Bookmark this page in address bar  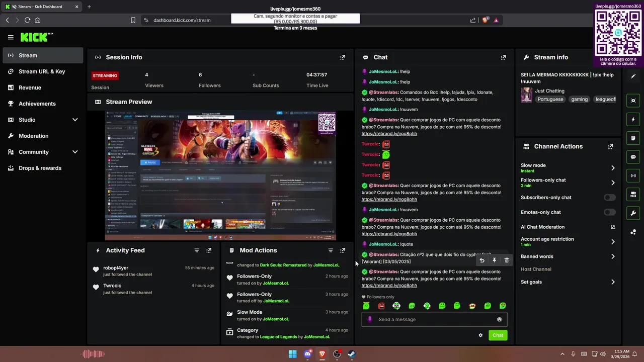[133, 20]
